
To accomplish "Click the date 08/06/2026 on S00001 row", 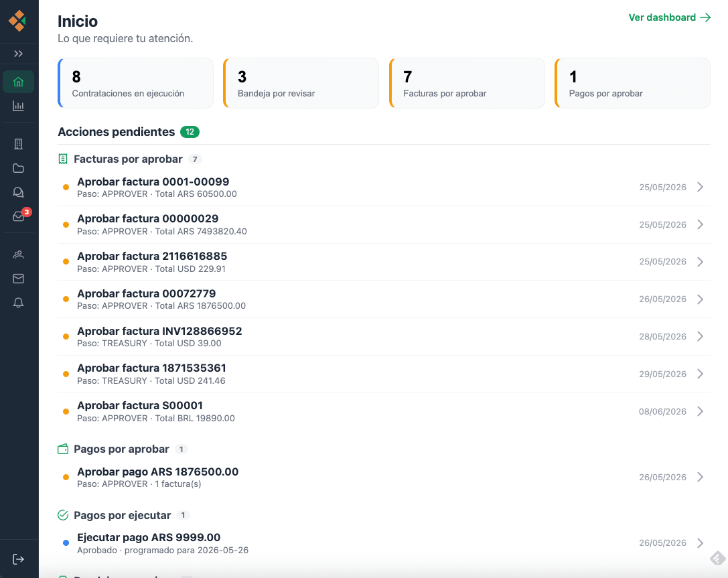I will [x=662, y=412].
